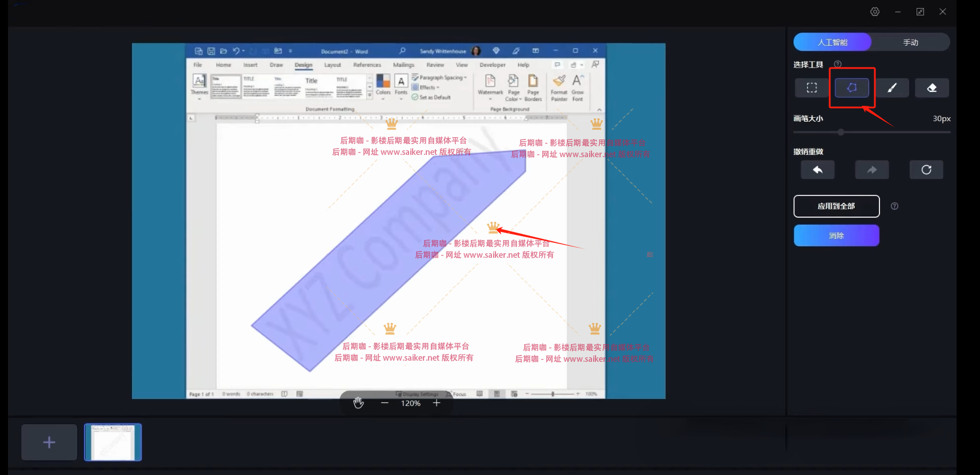Switch to the 手动 tab
The height and width of the screenshot is (475, 980).
coord(910,42)
